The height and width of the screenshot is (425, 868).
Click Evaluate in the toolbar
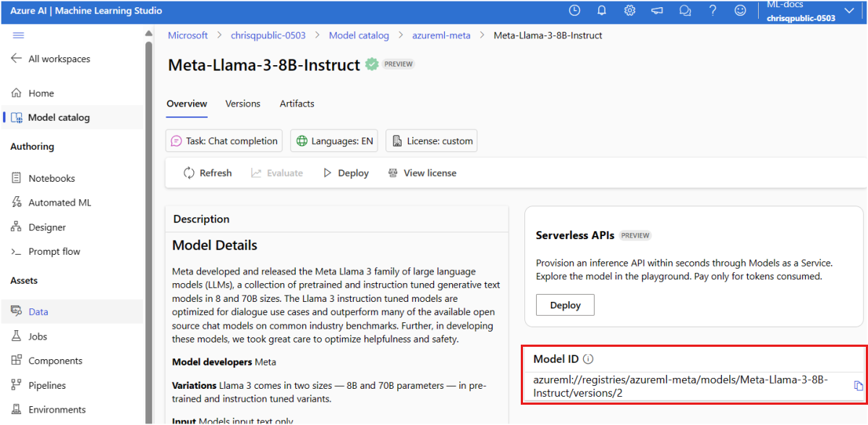pos(277,173)
